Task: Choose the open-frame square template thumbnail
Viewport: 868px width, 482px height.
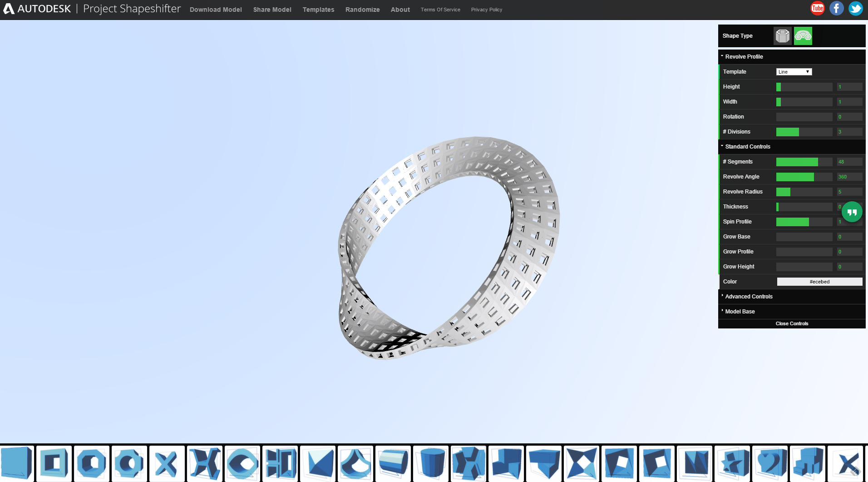Action: (x=54, y=463)
